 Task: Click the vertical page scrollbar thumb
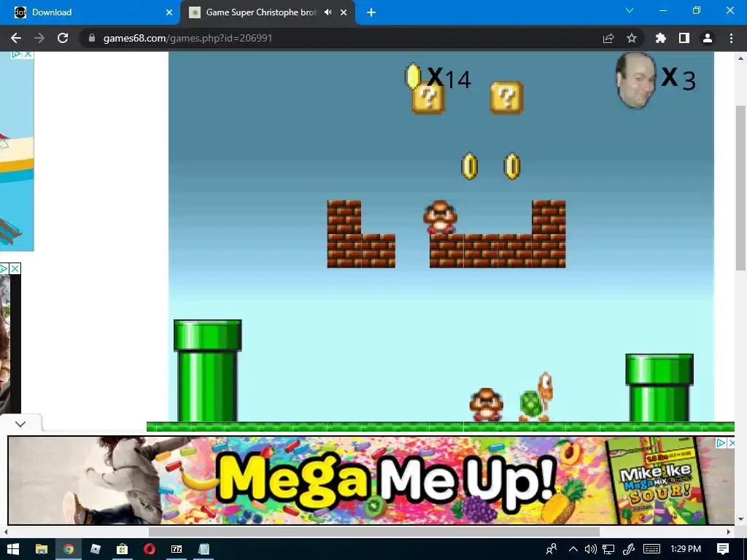[x=740, y=188]
